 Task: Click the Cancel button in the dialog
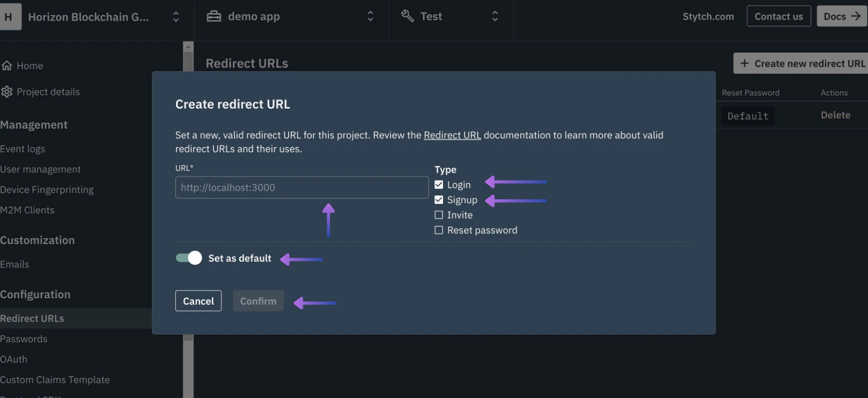(198, 301)
